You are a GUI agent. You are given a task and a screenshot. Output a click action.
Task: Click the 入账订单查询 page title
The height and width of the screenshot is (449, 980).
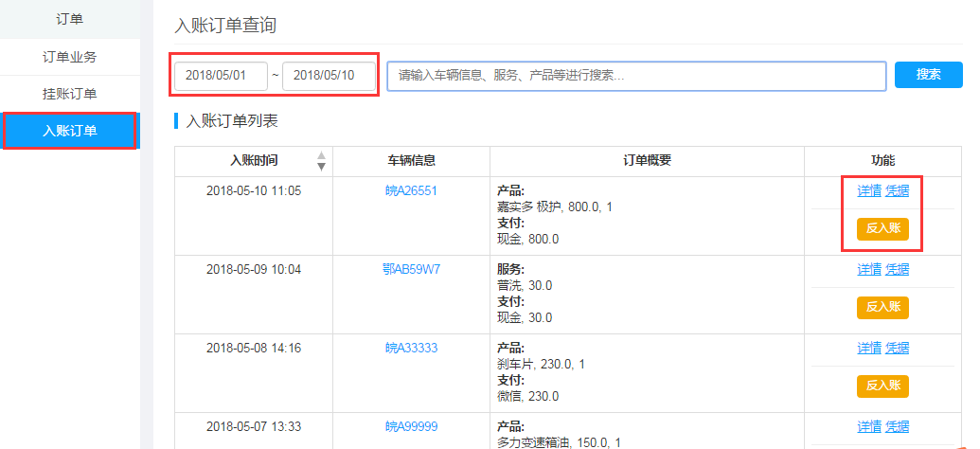[x=225, y=26]
